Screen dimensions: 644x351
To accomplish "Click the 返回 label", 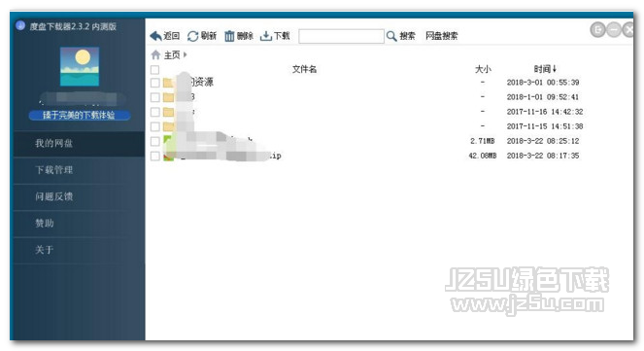I will (172, 36).
